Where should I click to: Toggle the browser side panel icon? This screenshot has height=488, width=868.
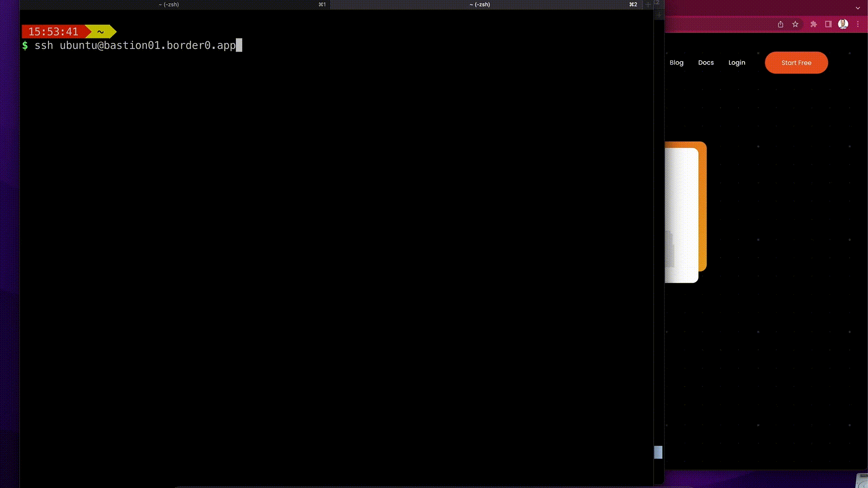[828, 24]
